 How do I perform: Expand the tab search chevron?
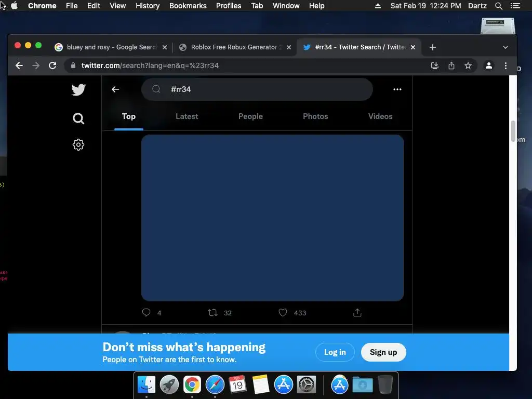[x=505, y=47]
